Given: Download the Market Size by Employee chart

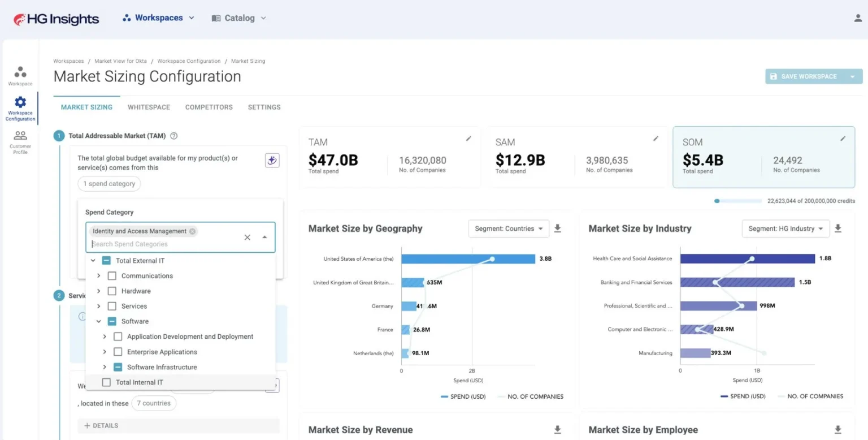Looking at the screenshot, I should tap(838, 430).
